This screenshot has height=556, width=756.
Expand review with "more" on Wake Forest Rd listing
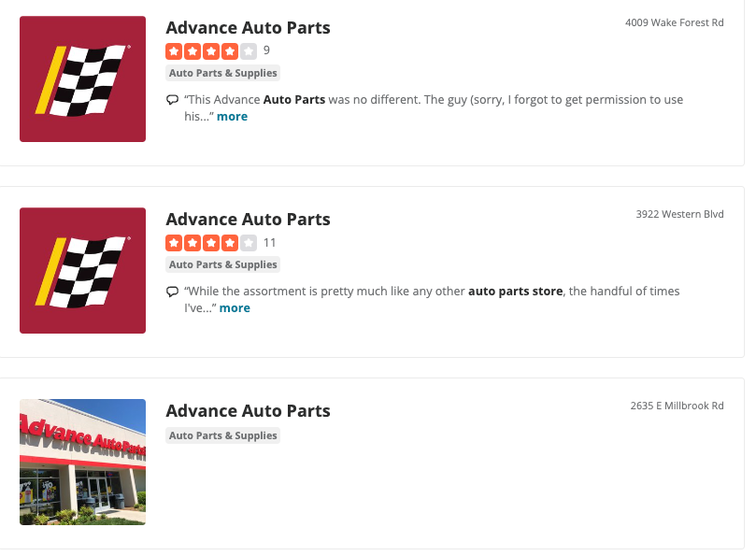[x=233, y=117]
